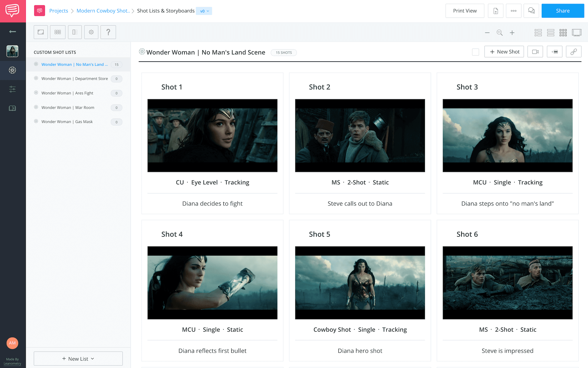This screenshot has height=368, width=588.
Task: Tick the select-all checkbox beside New Shot
Action: click(x=476, y=52)
